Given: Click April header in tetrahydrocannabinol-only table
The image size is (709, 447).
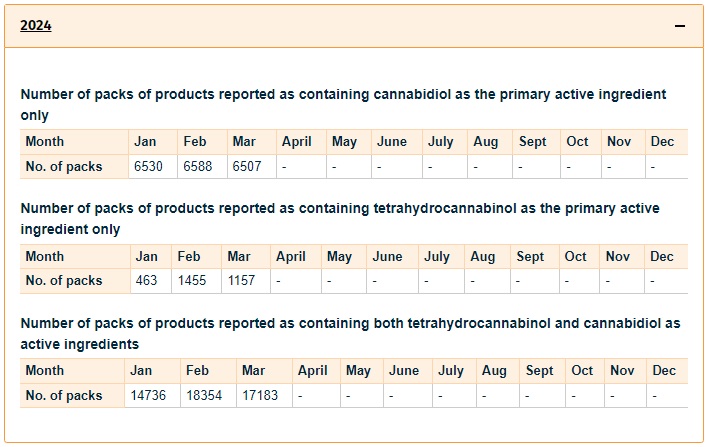Looking at the screenshot, I should tap(291, 257).
